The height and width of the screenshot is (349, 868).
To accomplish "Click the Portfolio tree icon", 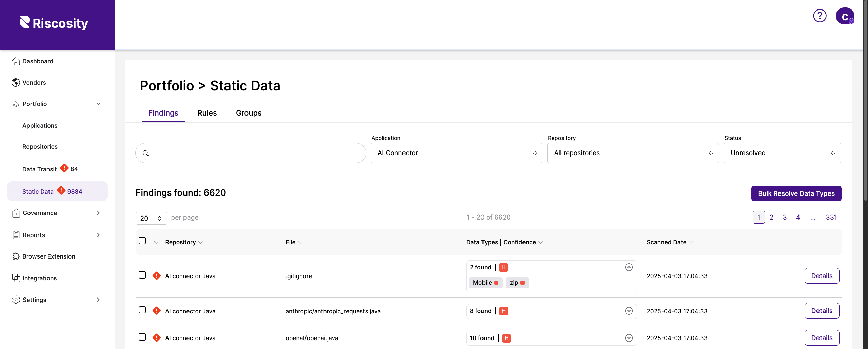I will pyautogui.click(x=16, y=104).
